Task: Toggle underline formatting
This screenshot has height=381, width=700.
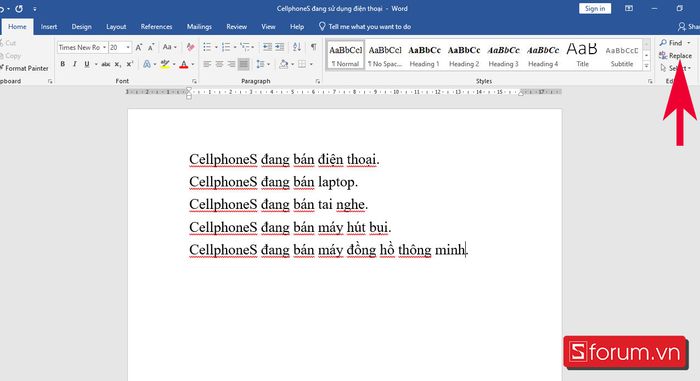Action: [x=87, y=64]
